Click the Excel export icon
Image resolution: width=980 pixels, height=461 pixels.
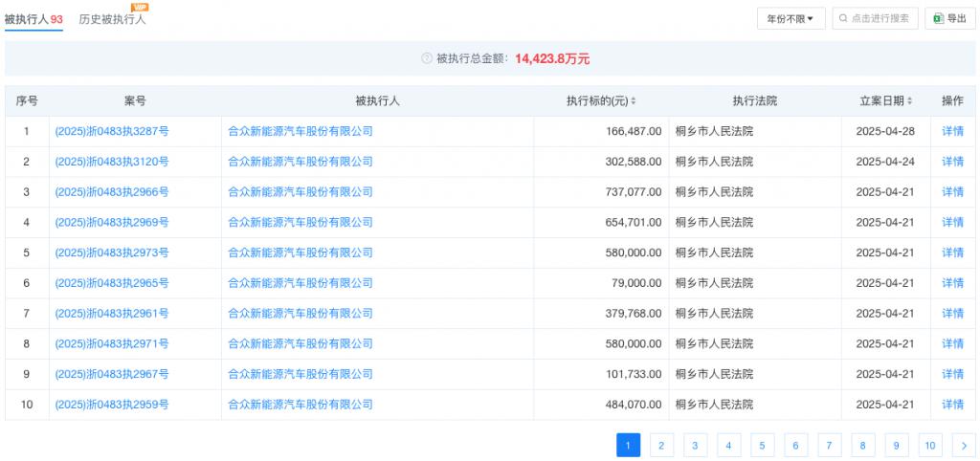938,19
